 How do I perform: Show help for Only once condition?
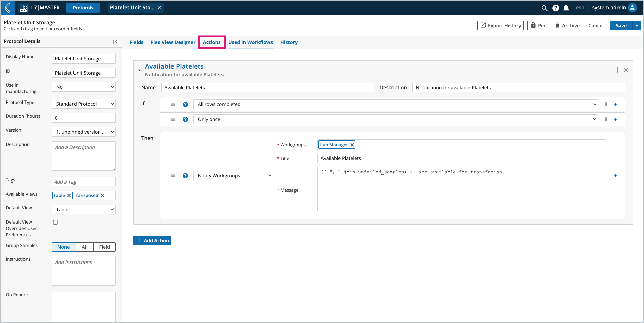pyautogui.click(x=185, y=119)
